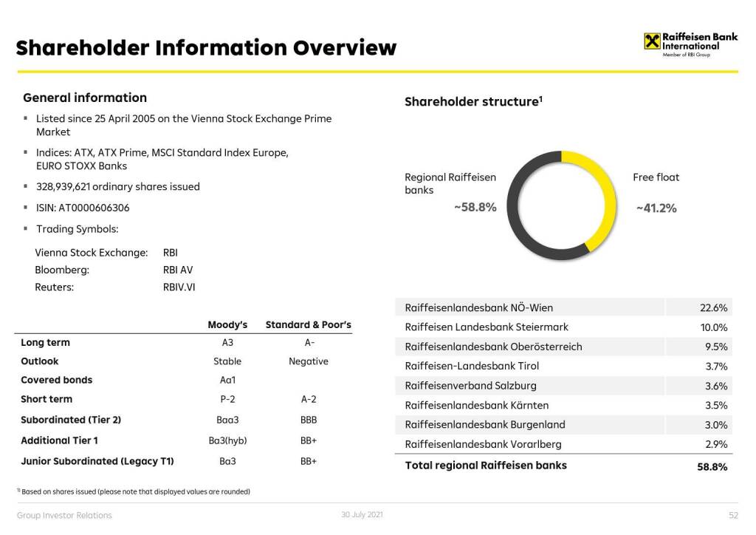The image size is (756, 535).
Task: Click the page number 52 in footer
Action: (x=732, y=515)
